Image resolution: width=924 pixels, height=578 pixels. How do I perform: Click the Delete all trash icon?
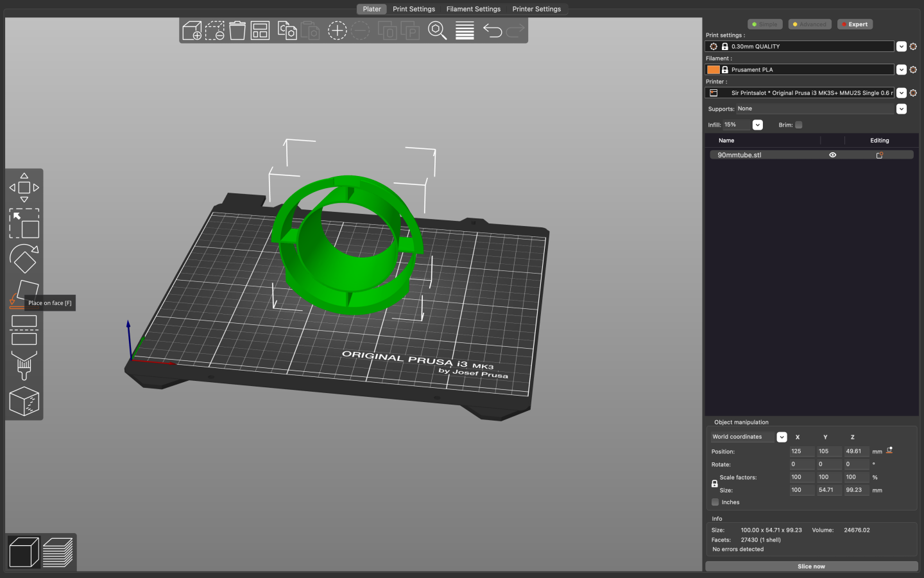tap(237, 30)
